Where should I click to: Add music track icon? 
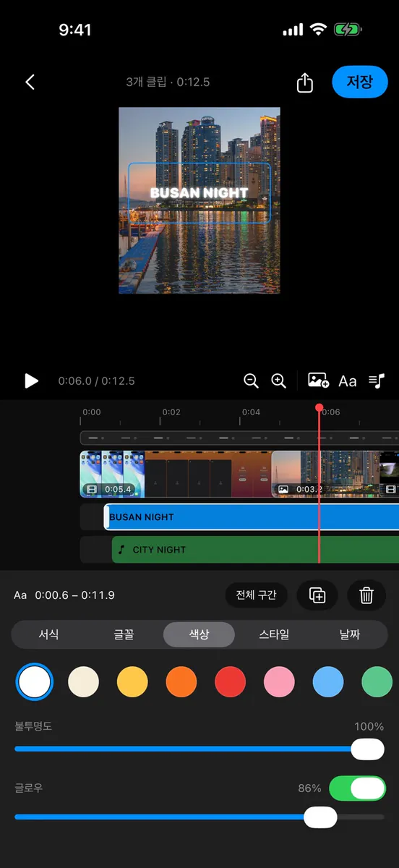tap(377, 380)
